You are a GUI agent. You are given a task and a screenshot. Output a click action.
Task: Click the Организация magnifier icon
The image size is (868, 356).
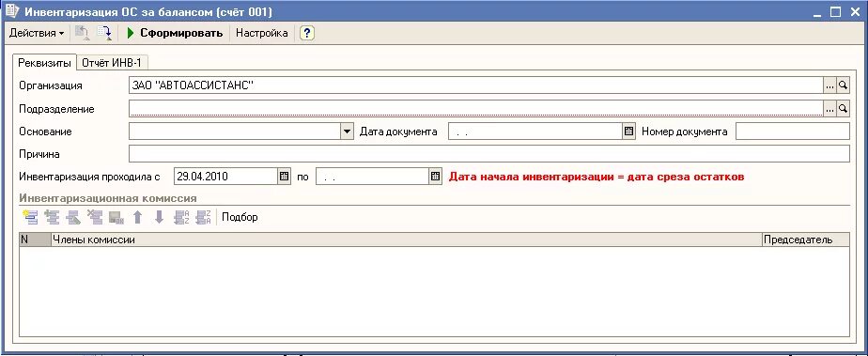[843, 85]
